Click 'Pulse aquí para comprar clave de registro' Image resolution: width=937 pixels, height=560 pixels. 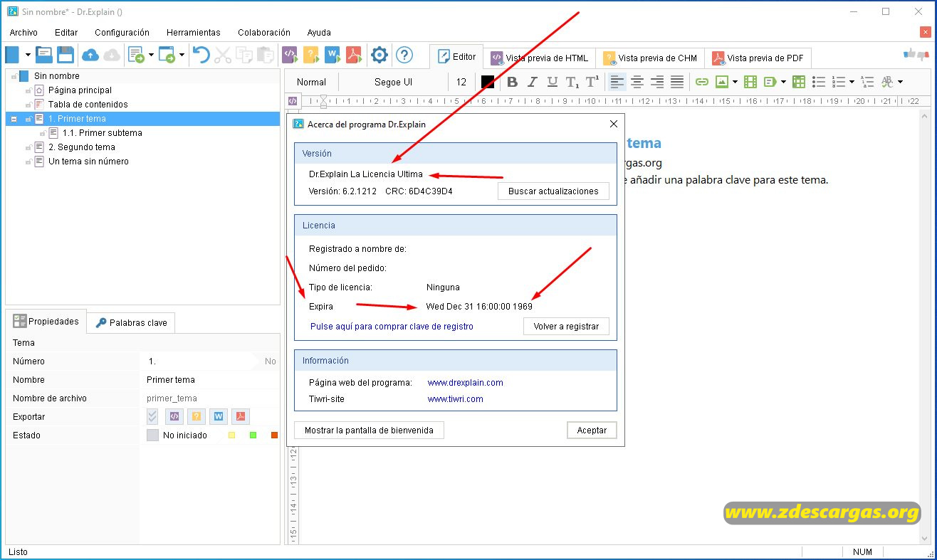(392, 327)
